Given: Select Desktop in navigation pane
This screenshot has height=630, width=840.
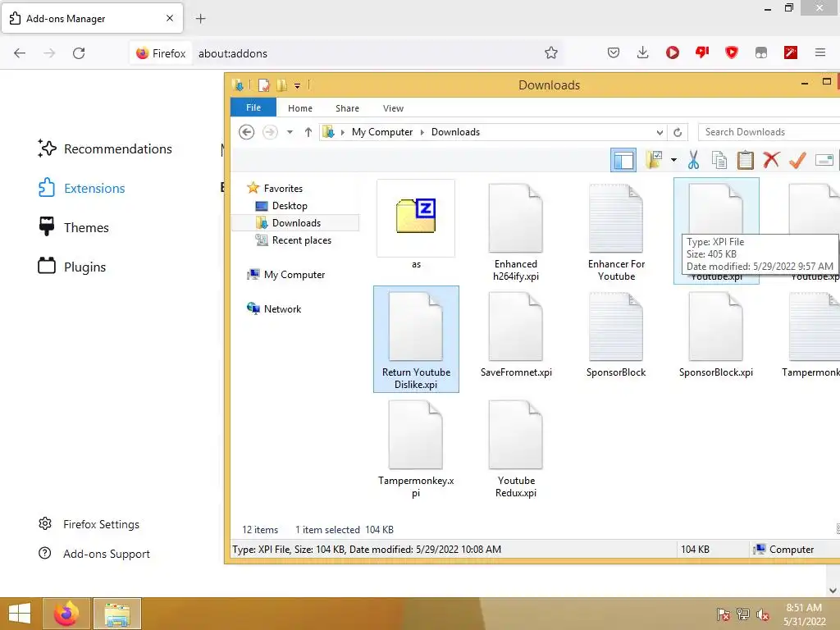Looking at the screenshot, I should coord(290,206).
